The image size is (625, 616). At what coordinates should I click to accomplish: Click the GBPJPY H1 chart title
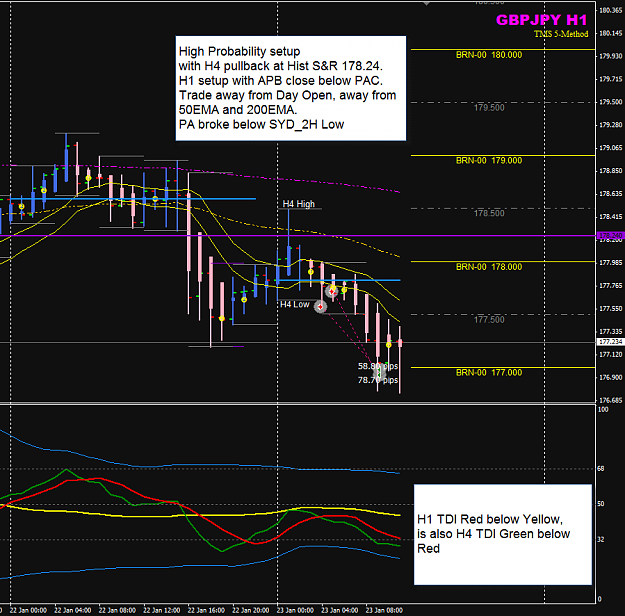541,20
